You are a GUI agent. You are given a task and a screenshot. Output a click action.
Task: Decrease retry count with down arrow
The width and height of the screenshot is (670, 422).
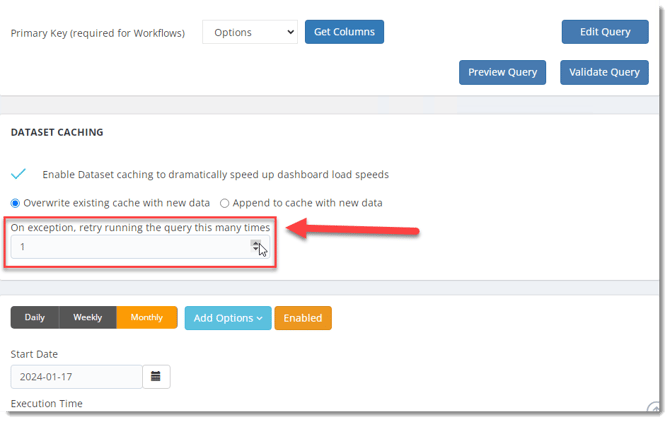point(257,250)
